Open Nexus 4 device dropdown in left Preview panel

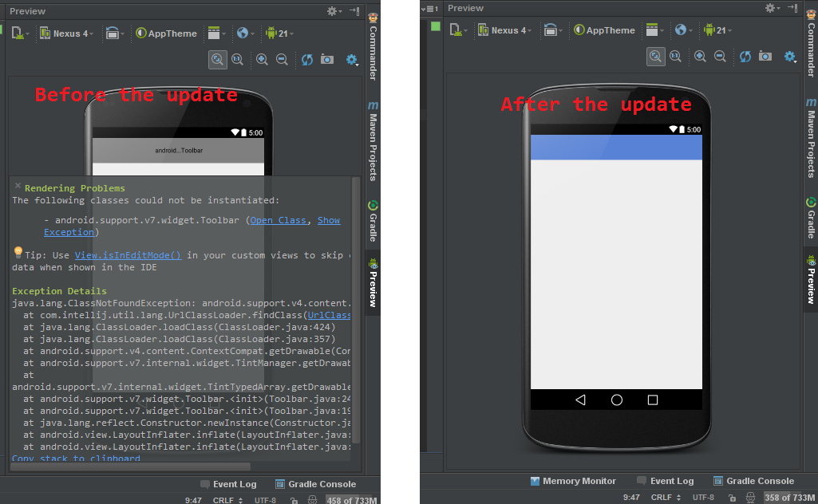click(67, 33)
